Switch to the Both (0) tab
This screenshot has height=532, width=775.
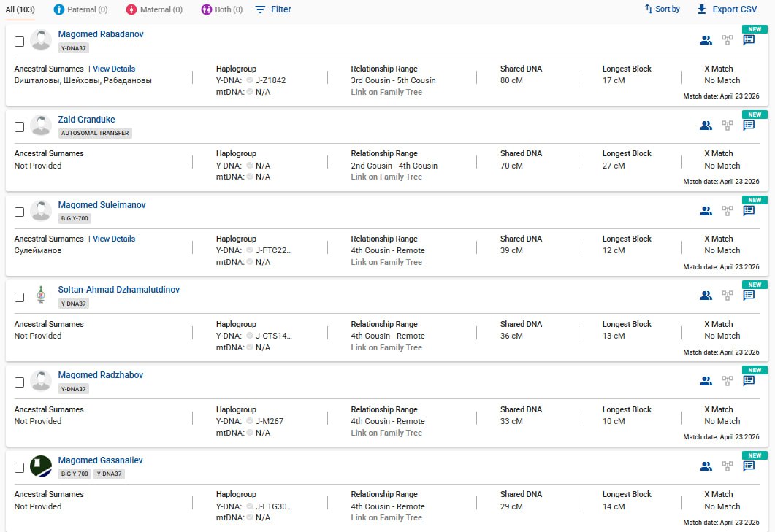222,9
